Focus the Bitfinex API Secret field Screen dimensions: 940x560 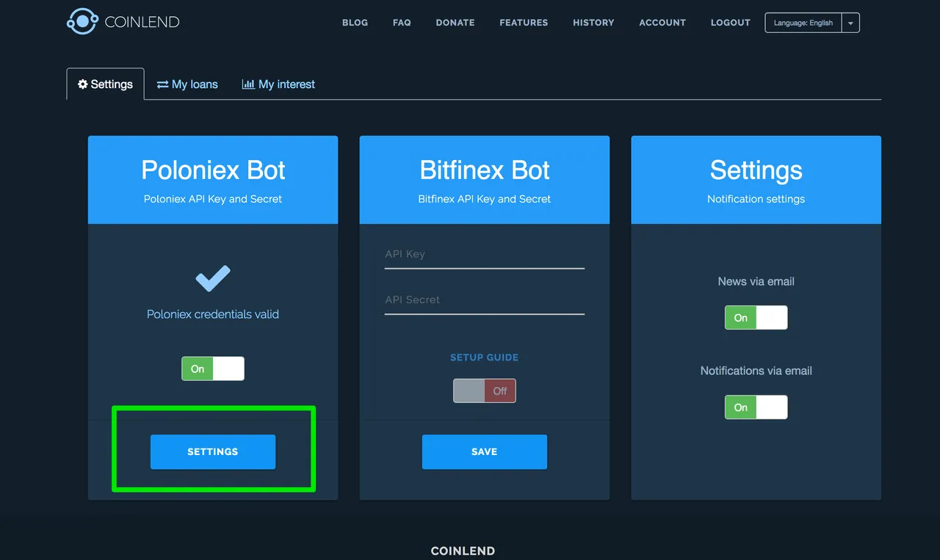(x=485, y=300)
